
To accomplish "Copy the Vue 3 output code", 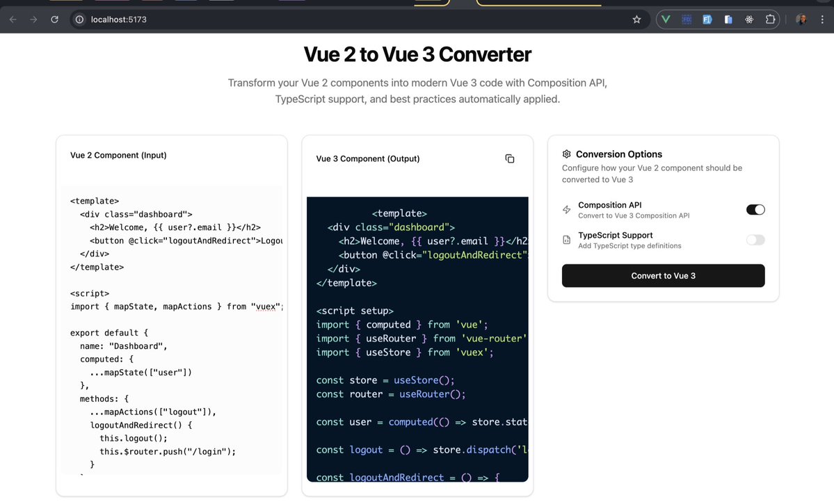I will pos(510,159).
